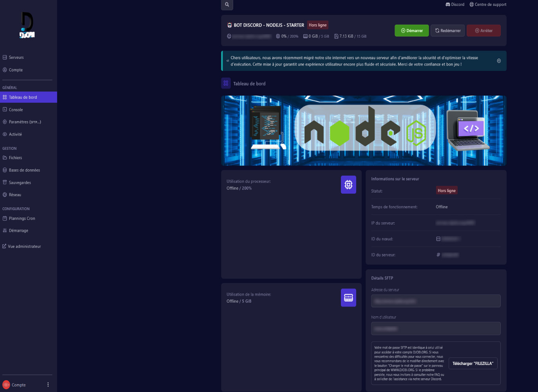This screenshot has height=392, width=538.
Task: Click the DJOBI logo
Action: 27,25
